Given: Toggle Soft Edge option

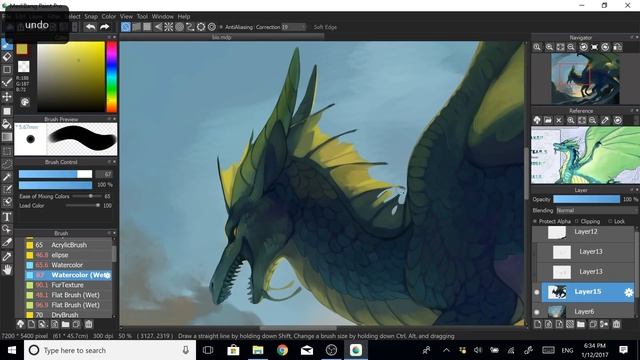Looking at the screenshot, I should click(x=325, y=27).
